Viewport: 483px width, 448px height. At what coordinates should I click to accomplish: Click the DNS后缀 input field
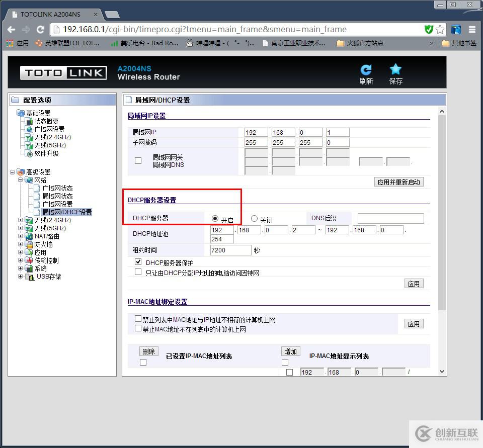coord(390,218)
